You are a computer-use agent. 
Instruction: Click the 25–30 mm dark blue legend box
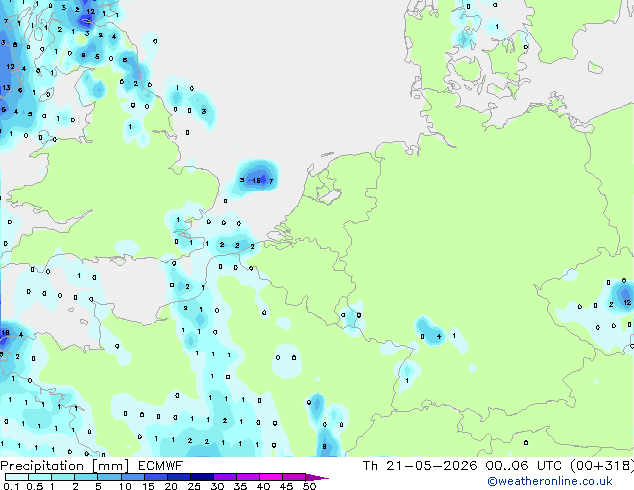pyautogui.click(x=201, y=477)
